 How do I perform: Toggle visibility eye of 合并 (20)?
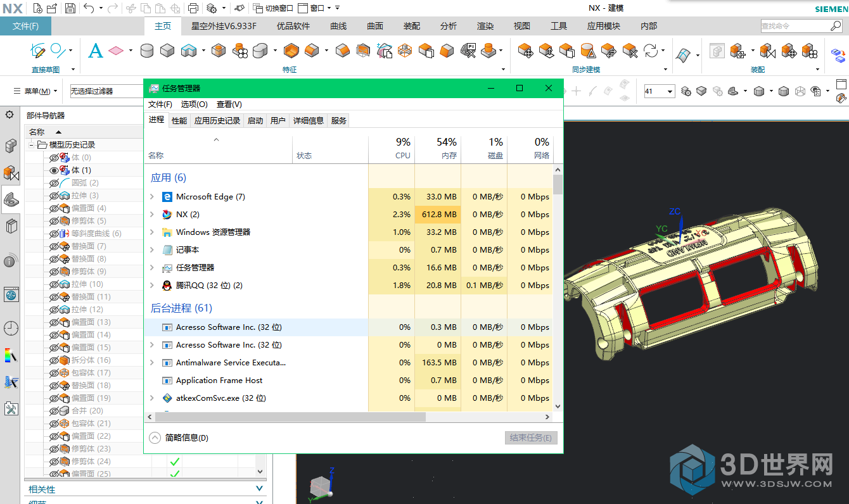(54, 411)
